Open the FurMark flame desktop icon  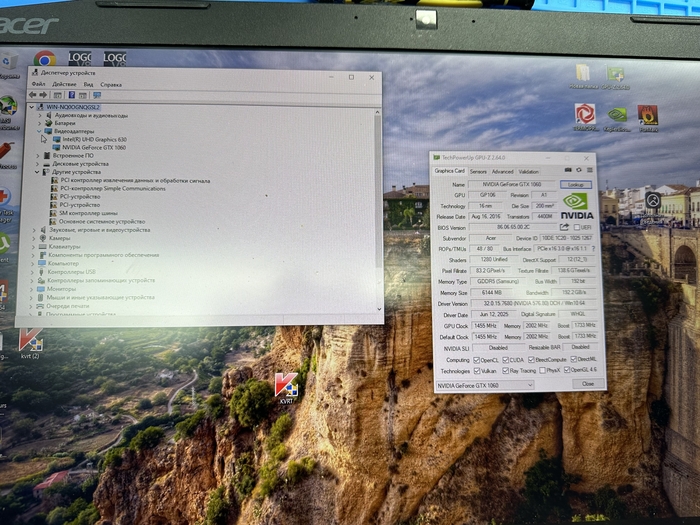[648, 118]
